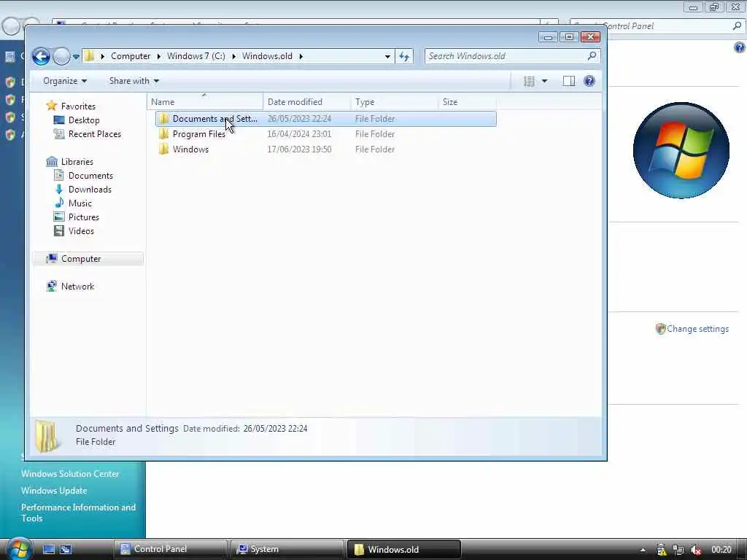Switch to System taskbar button

coord(287,549)
